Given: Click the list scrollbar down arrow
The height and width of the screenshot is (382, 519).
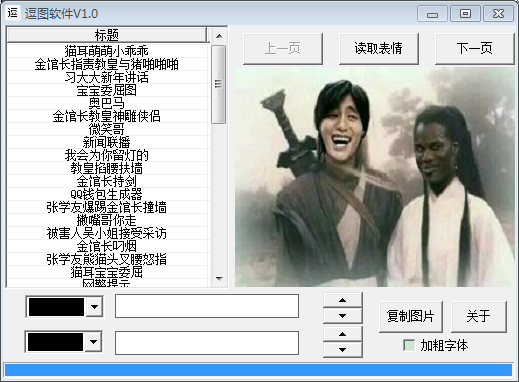Looking at the screenshot, I should 219,278.
